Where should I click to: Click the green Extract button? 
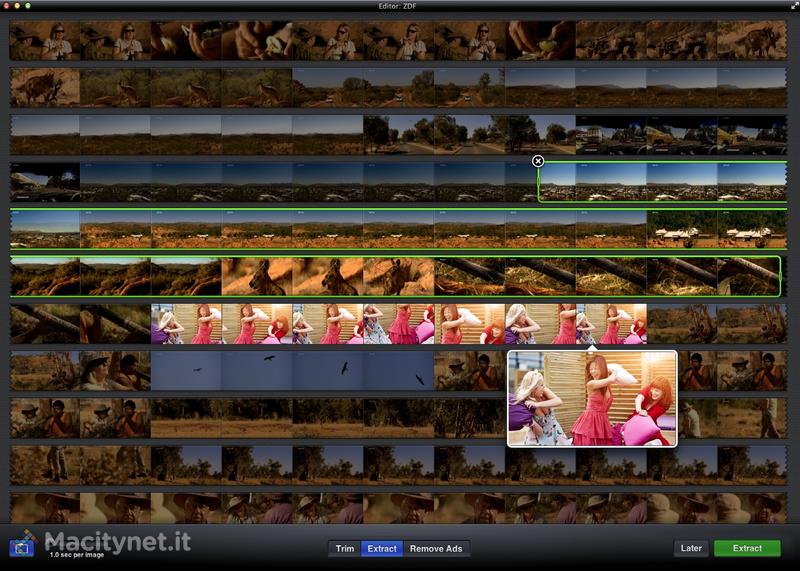pos(747,548)
